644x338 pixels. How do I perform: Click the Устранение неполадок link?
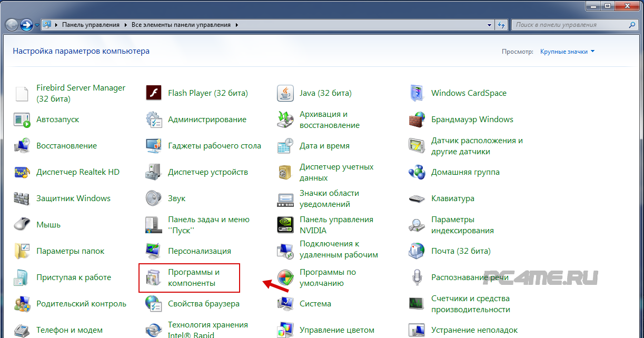point(474,330)
